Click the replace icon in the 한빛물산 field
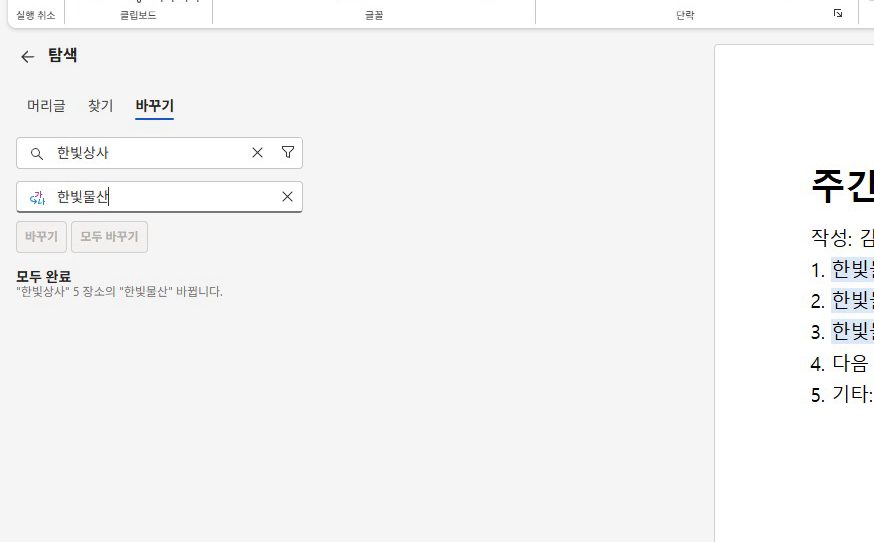 point(37,197)
